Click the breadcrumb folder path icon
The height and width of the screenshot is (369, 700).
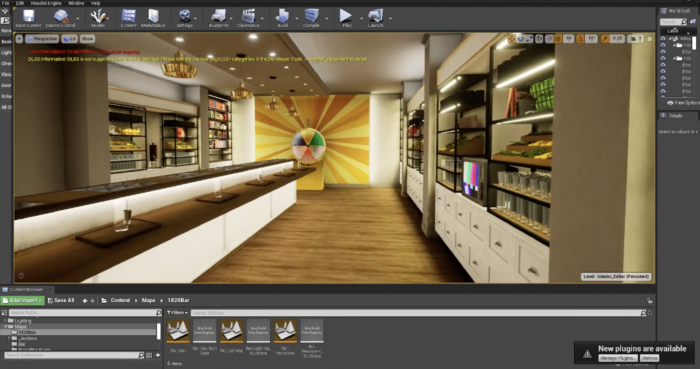104,301
